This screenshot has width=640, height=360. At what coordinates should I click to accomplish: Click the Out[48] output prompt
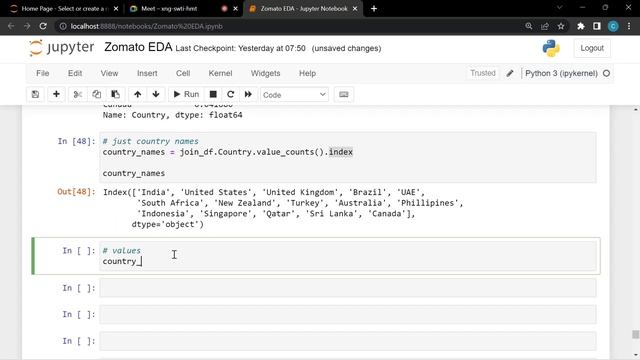76,192
